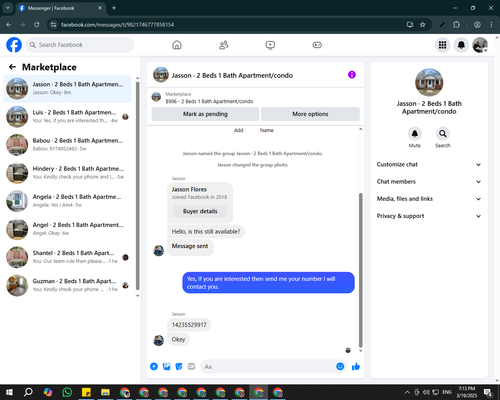The height and width of the screenshot is (400, 500).
Task: Open Angel conversation in the list
Action: [x=67, y=229]
